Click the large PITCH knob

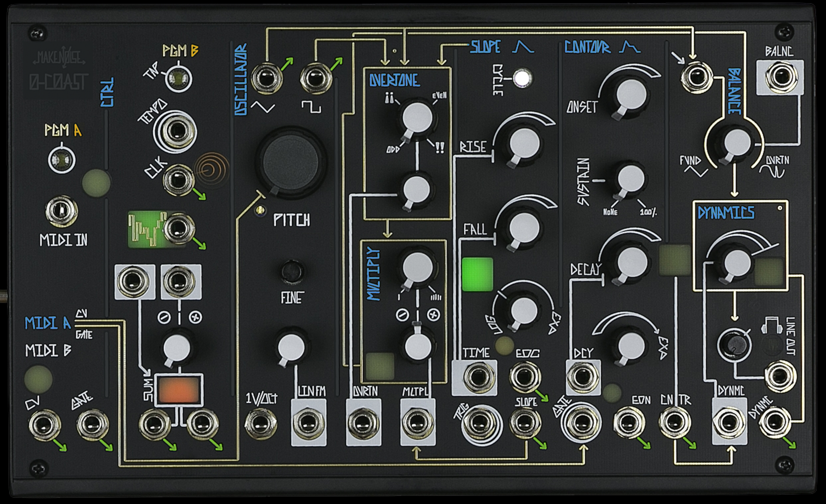tap(291, 162)
